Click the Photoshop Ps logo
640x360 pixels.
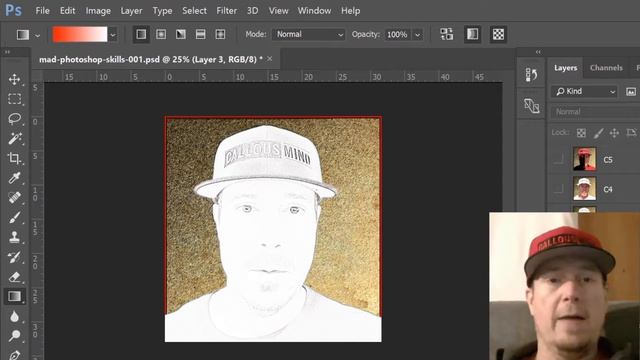tap(13, 10)
